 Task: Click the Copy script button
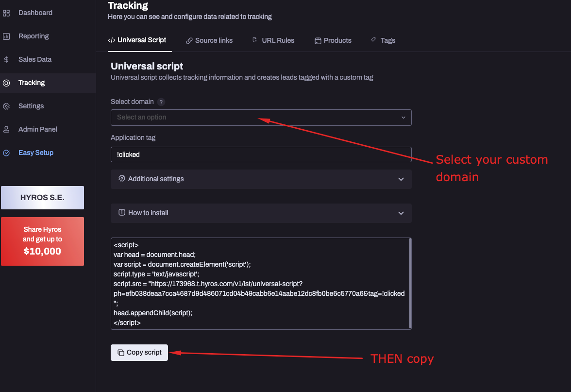point(139,352)
